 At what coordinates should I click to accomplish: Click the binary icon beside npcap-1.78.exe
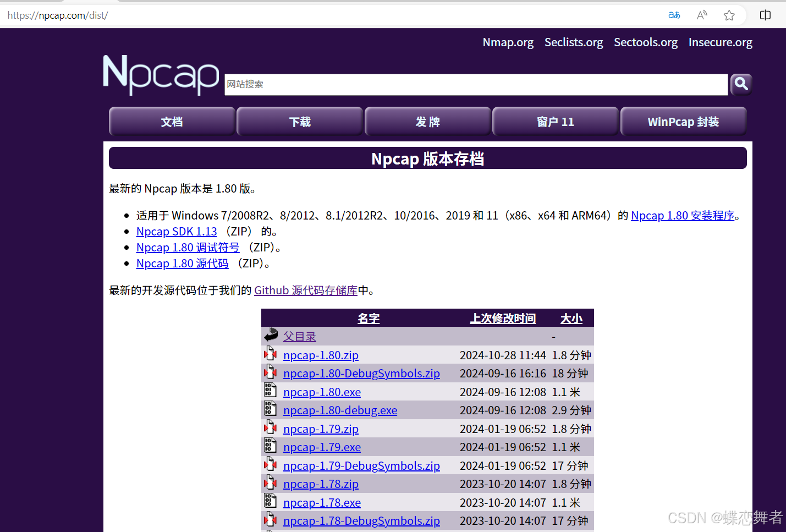[270, 501]
